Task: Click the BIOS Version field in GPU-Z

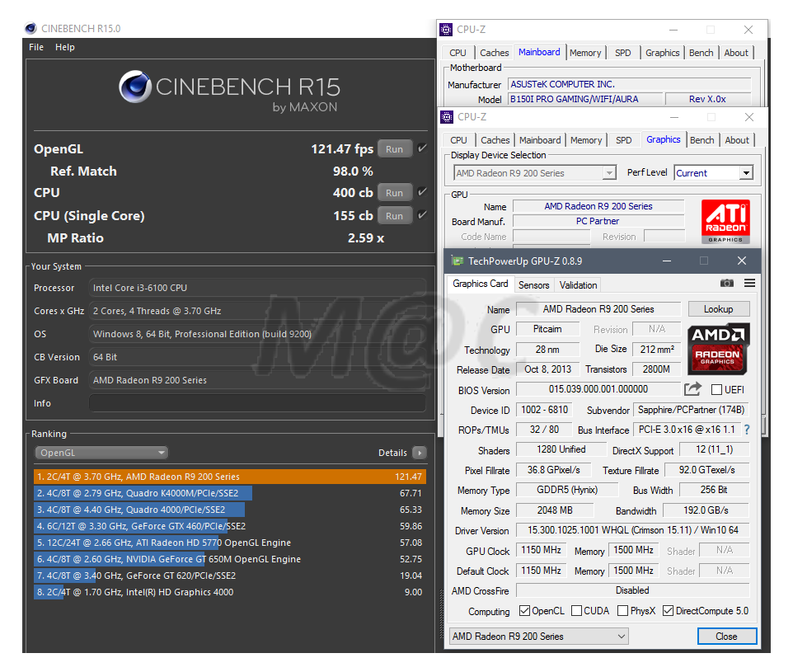Action: coord(598,389)
